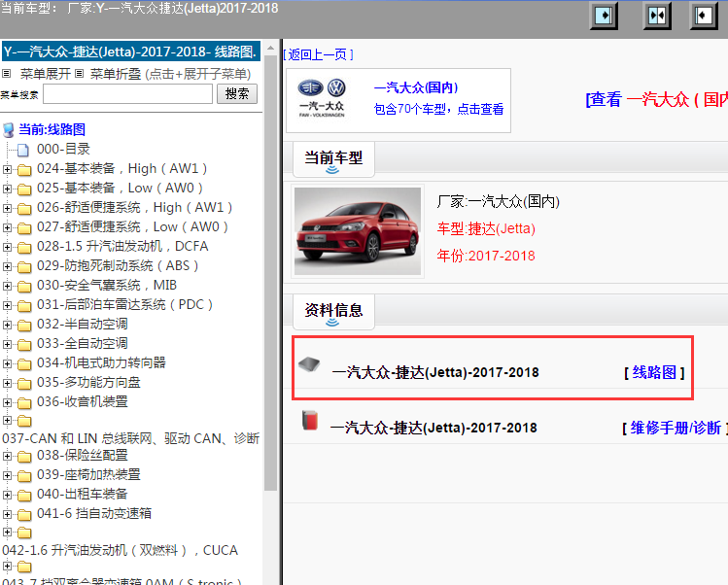Image resolution: width=728 pixels, height=585 pixels.
Task: Click the 当前:线路图 tree root label
Action: coord(52,129)
